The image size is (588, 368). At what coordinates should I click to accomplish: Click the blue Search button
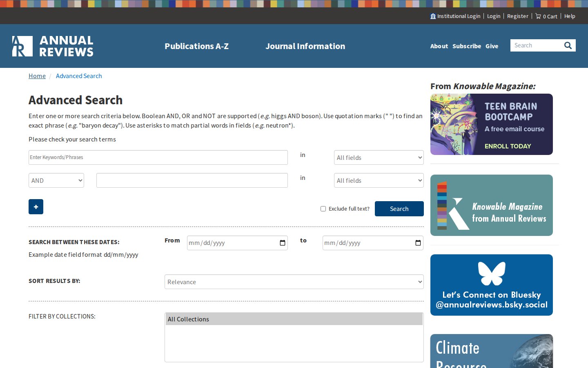[399, 209]
